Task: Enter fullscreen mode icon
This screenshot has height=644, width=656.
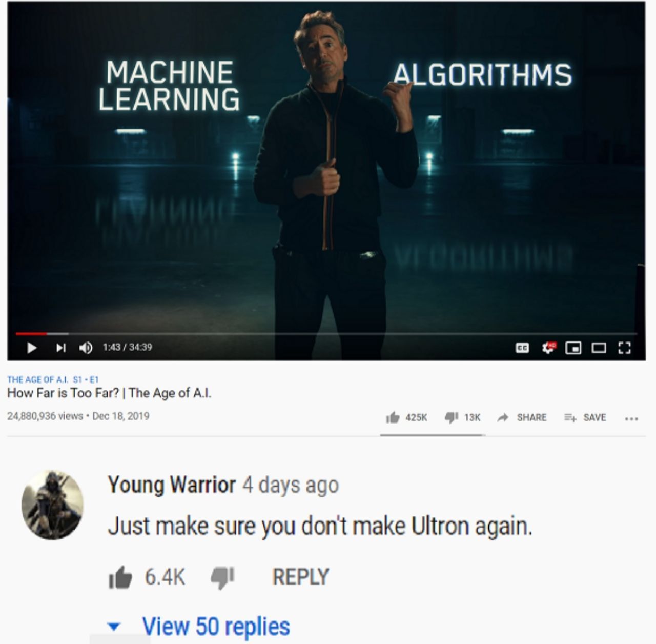Action: pos(623,348)
